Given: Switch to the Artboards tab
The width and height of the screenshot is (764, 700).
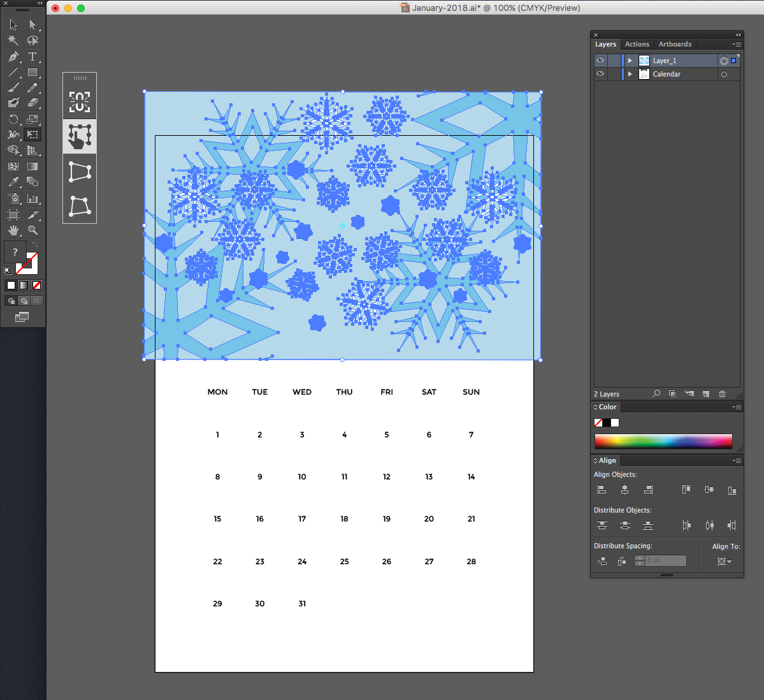Looking at the screenshot, I should 675,44.
